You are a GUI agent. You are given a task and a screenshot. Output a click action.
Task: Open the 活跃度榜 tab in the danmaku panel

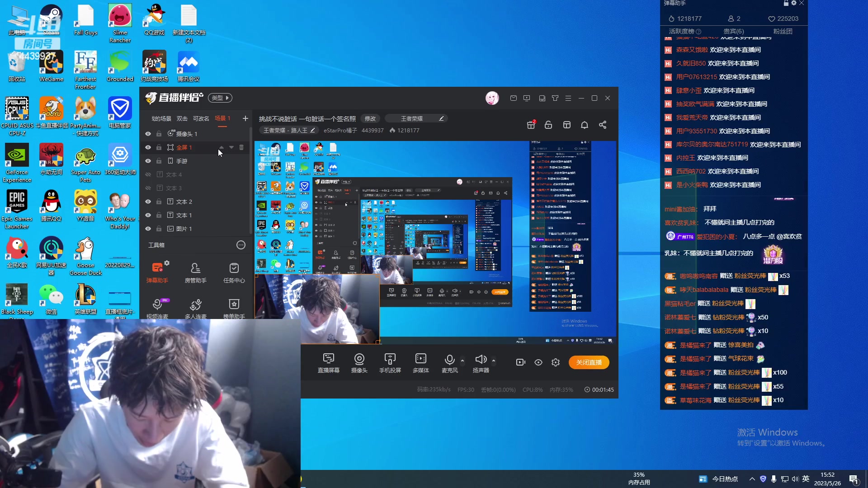coord(684,31)
